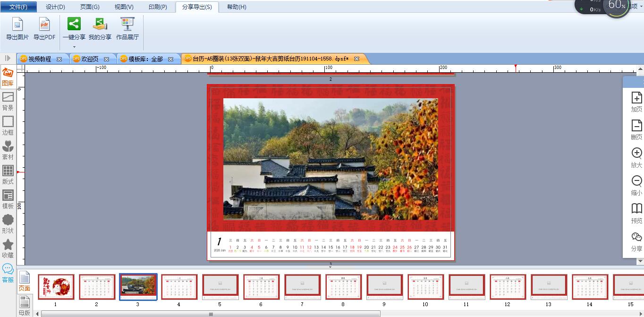
Task: Switch to the 母版 master page view
Action: coord(25,306)
